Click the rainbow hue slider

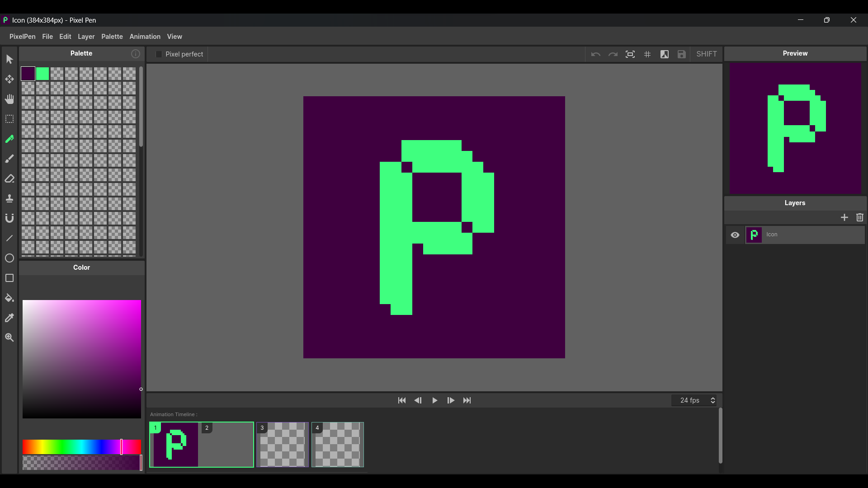82,447
